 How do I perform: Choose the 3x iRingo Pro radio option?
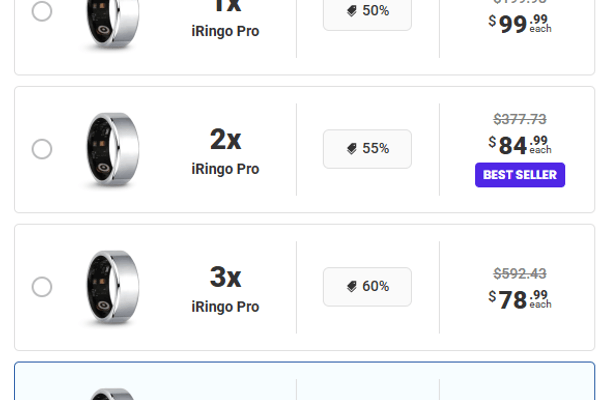click(42, 287)
